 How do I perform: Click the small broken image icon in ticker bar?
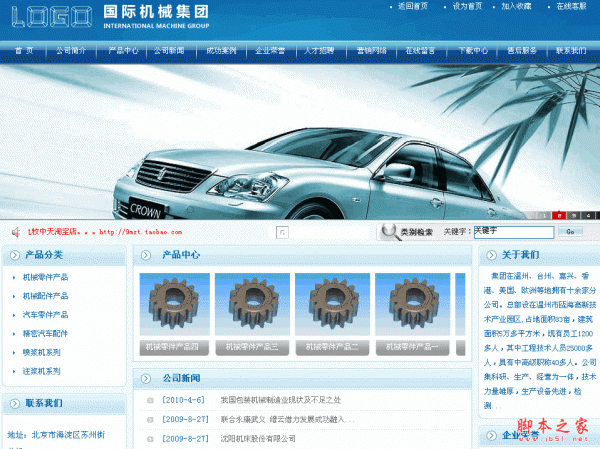(x=282, y=232)
